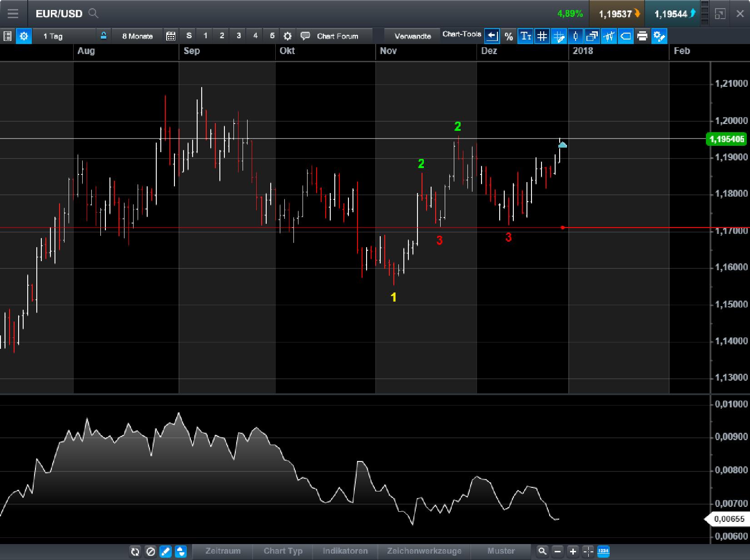Viewport: 750px width, 560px height.
Task: Open the text annotation tool (Tt icon)
Action: coord(526,36)
